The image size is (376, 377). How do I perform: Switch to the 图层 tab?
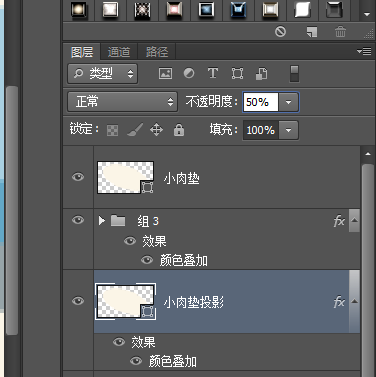[x=82, y=52]
